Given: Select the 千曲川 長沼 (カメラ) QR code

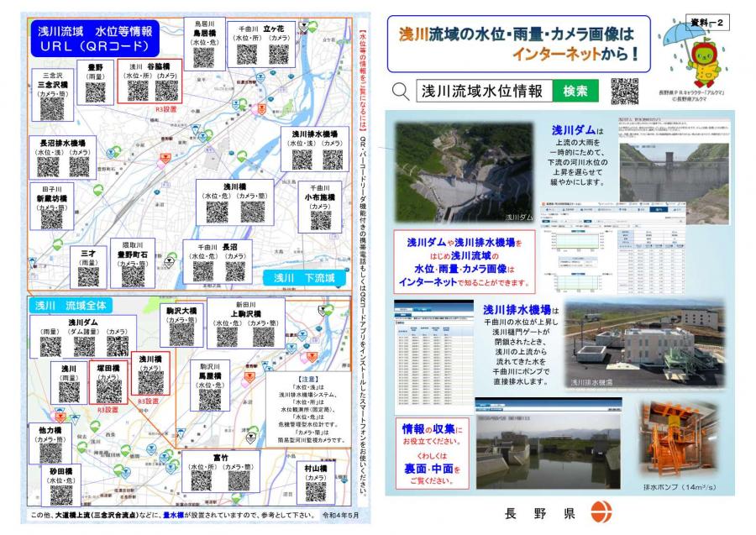Looking at the screenshot, I should click(x=235, y=271).
